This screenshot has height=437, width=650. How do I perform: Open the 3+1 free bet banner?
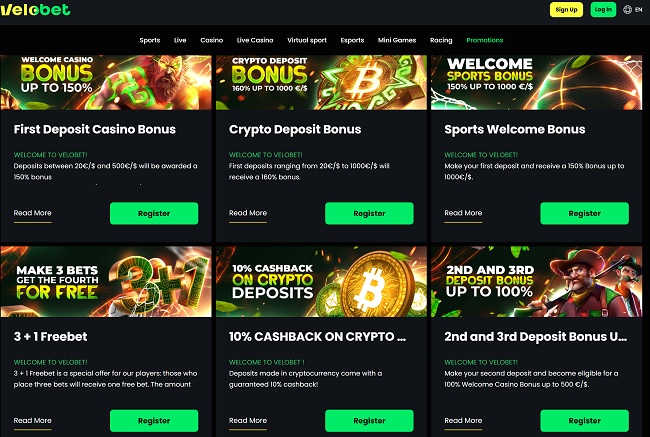106,282
